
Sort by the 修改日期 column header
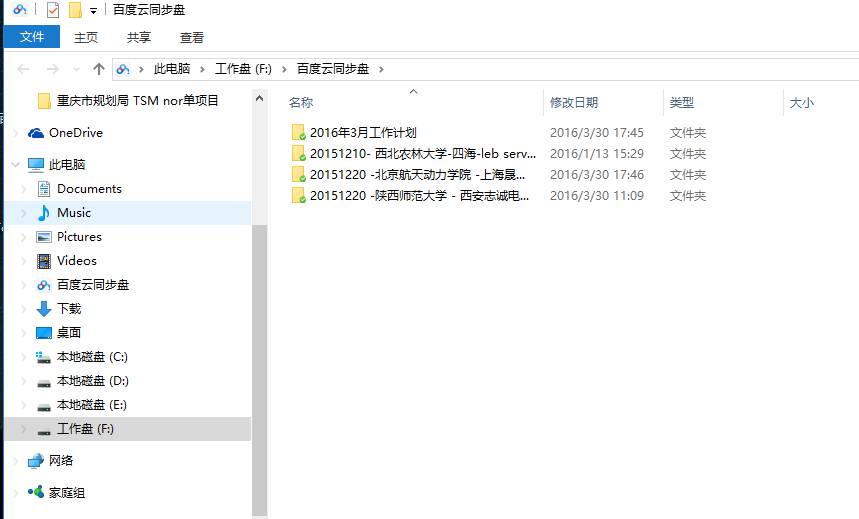574,102
